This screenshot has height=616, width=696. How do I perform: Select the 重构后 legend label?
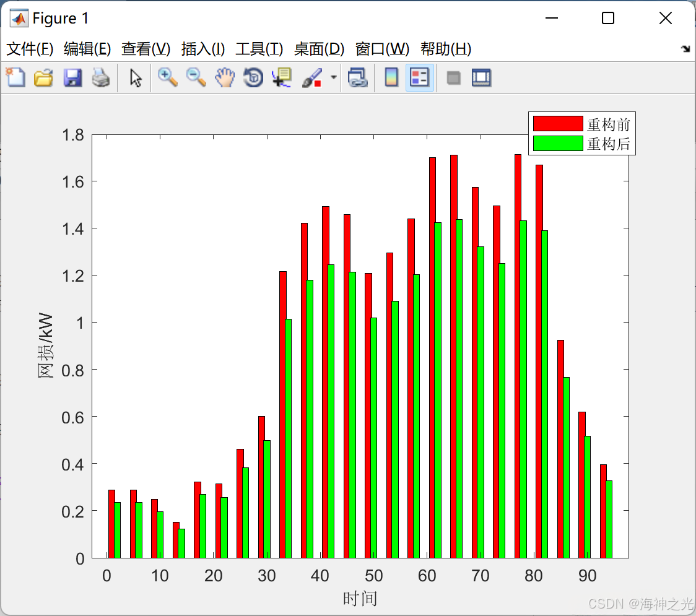609,144
